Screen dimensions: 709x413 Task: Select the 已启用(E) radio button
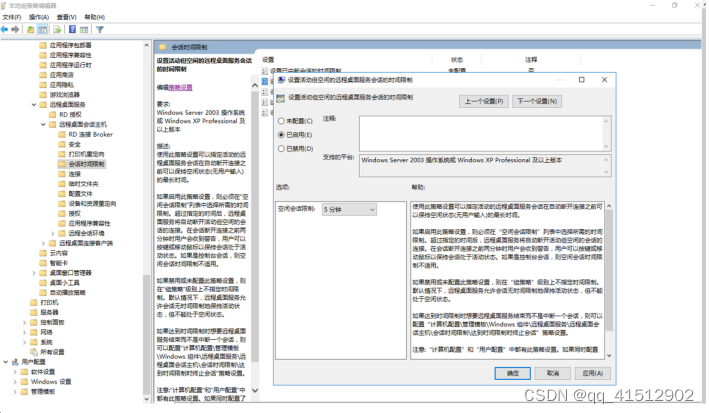(x=281, y=134)
